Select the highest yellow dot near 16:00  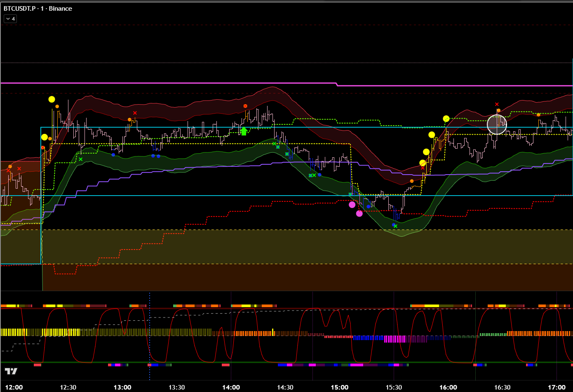446,119
